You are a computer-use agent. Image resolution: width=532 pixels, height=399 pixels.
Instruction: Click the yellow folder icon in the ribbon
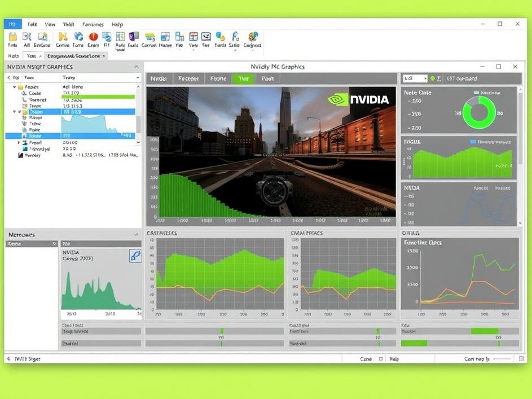(12, 37)
